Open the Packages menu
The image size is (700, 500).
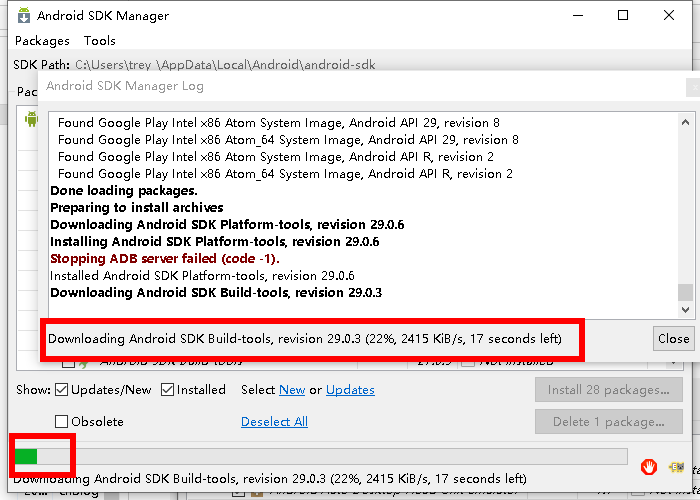[42, 41]
